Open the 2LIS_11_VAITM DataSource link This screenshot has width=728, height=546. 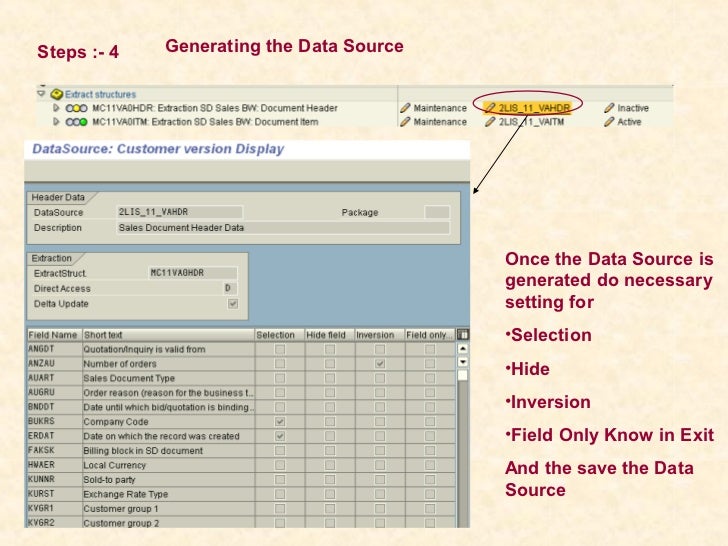click(x=532, y=122)
